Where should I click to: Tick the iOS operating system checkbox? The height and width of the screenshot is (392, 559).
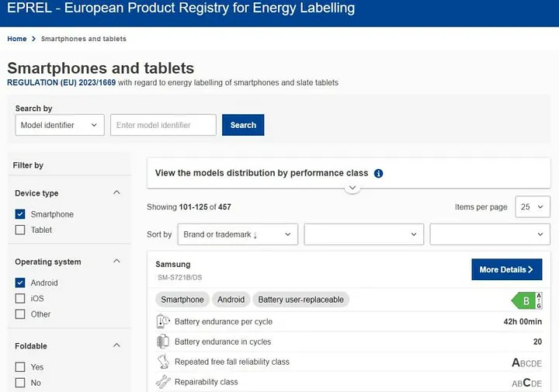20,298
